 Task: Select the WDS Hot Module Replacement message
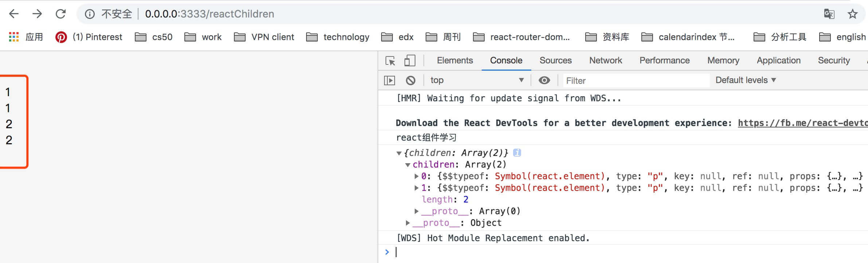coord(493,238)
